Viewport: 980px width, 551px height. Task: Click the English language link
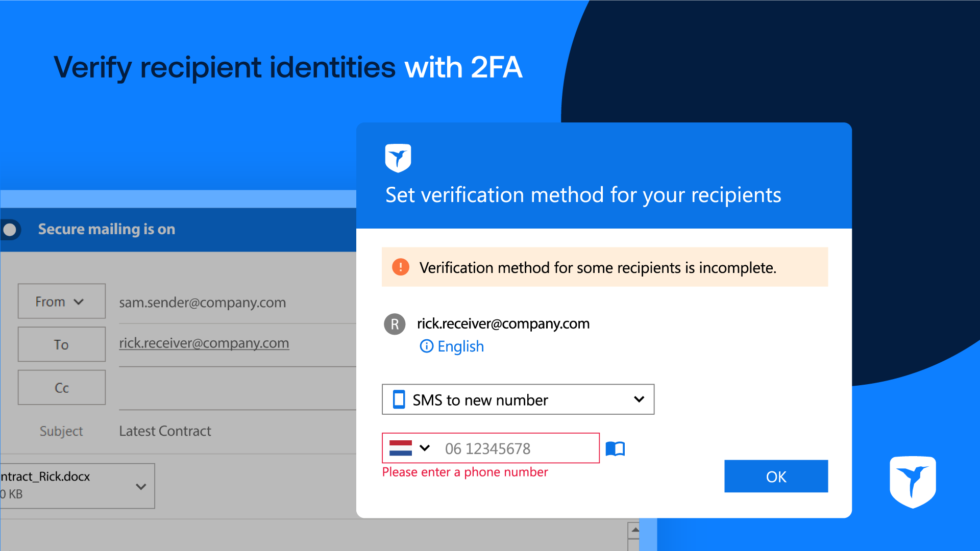(460, 346)
